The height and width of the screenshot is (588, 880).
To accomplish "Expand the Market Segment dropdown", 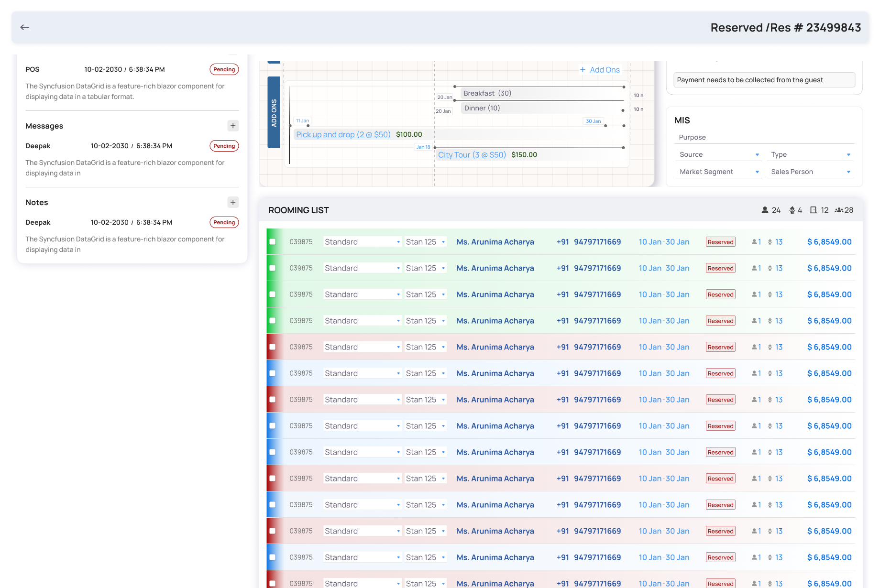I will tap(719, 172).
